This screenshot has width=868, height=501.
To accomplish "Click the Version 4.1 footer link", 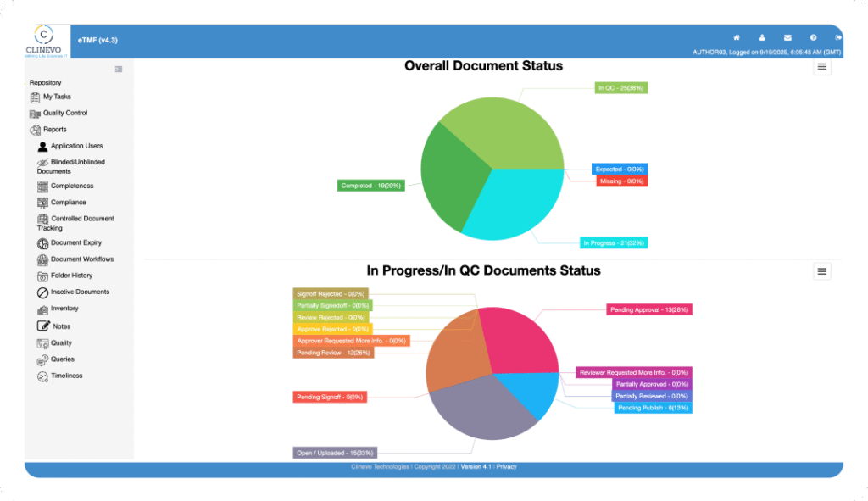I will click(476, 467).
